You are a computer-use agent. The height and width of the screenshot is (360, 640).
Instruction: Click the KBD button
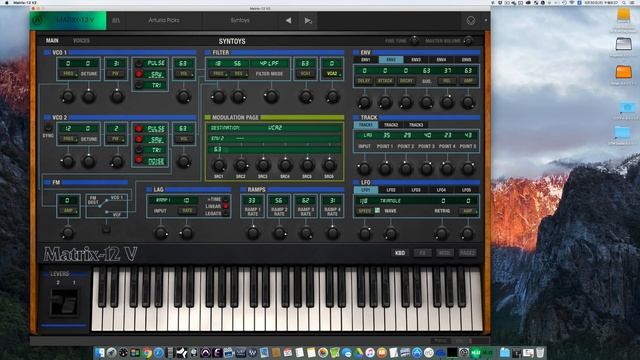(x=400, y=253)
